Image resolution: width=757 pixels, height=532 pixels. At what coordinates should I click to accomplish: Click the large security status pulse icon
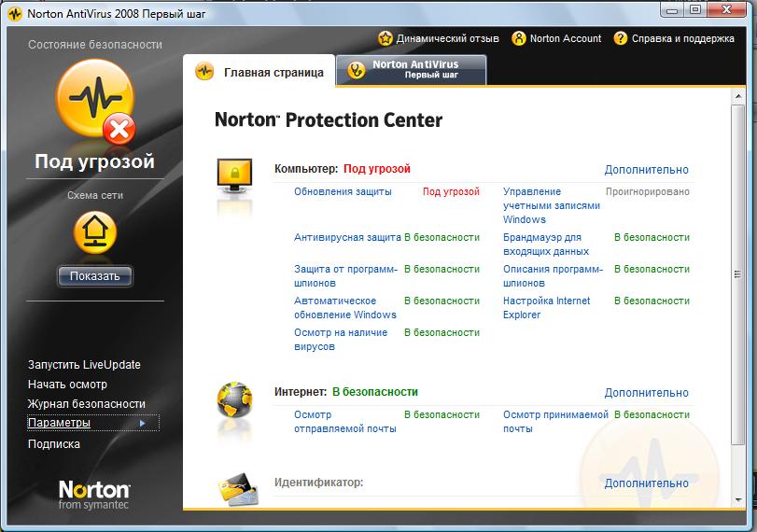pyautogui.click(x=95, y=100)
